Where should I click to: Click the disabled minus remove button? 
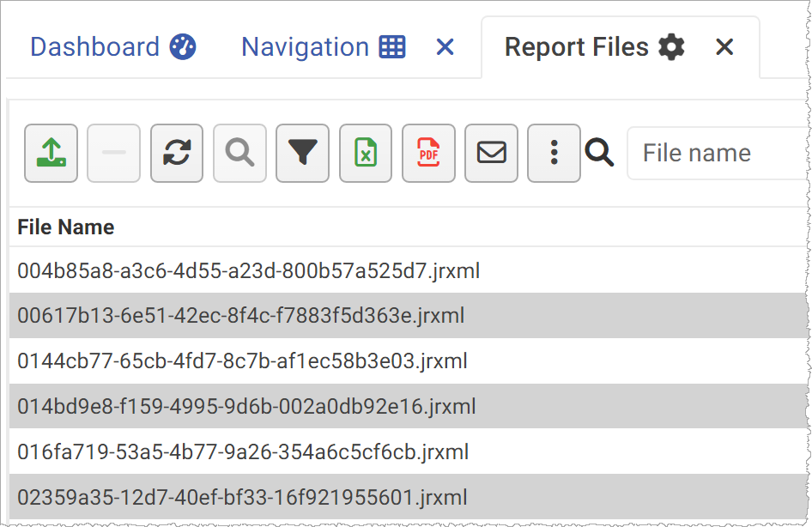114,153
